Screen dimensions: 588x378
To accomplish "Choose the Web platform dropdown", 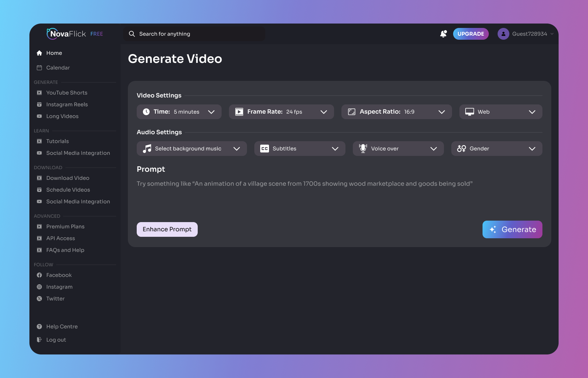I will pyautogui.click(x=501, y=112).
